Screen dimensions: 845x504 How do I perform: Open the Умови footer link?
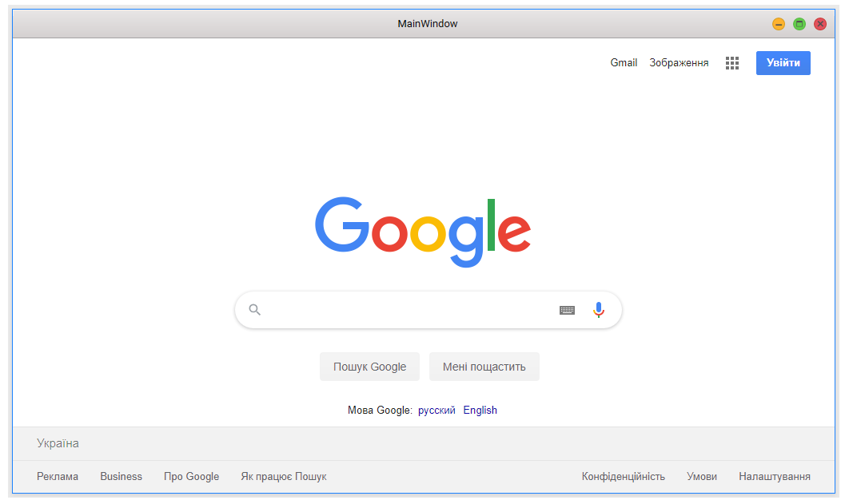(702, 477)
